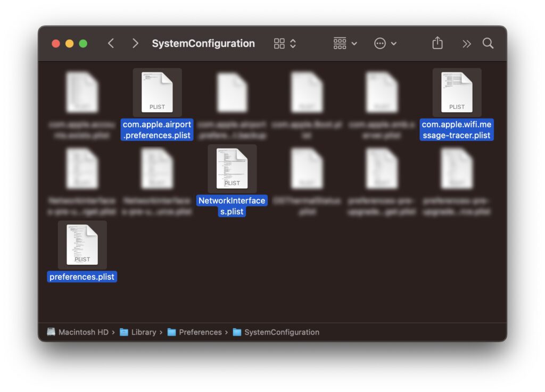Screen dimensions: 545x392
Task: Click the double chevron overflow in the toolbar
Action: (466, 44)
